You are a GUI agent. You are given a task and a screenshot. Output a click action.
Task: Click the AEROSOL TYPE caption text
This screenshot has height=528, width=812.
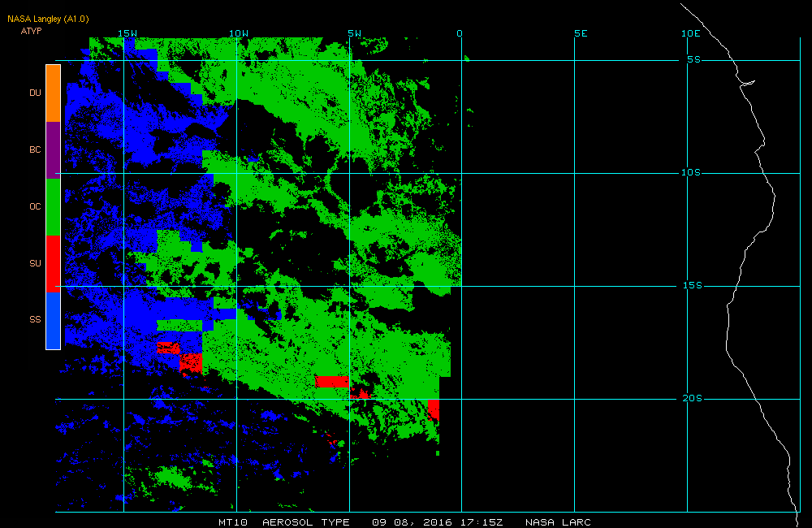[306, 522]
